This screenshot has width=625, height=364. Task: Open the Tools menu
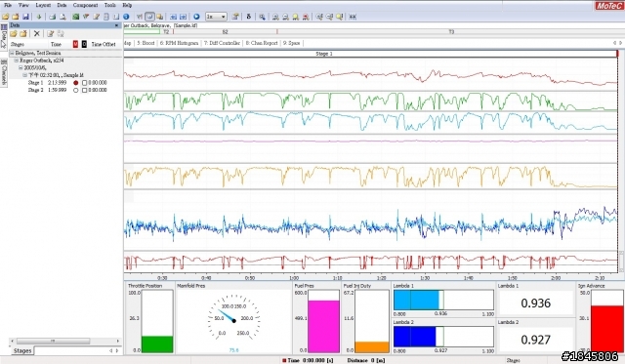[109, 5]
